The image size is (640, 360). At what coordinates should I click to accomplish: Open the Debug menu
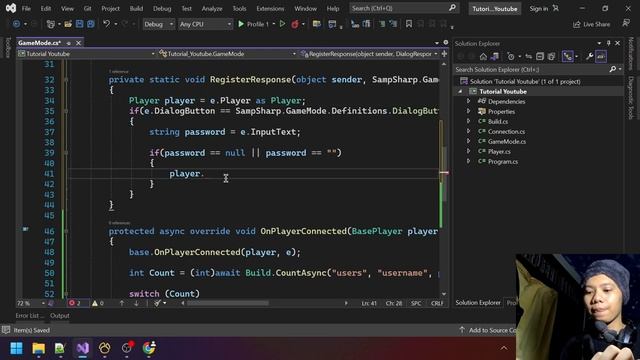tap(162, 8)
